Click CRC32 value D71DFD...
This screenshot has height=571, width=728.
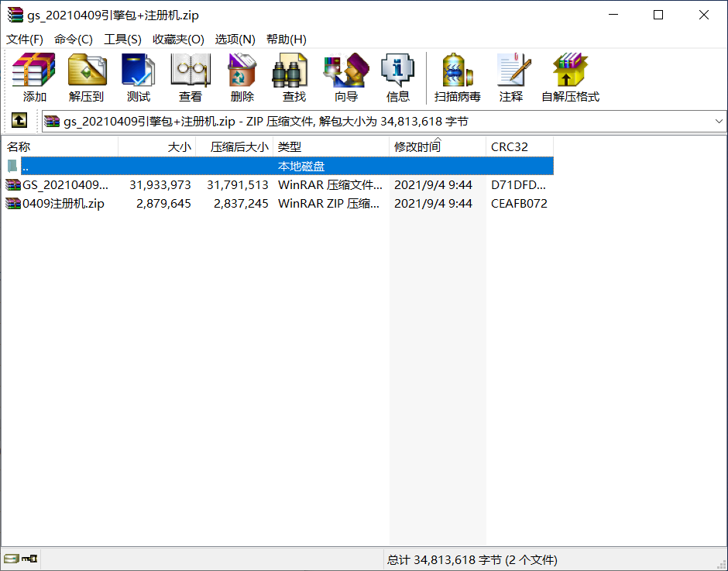click(519, 185)
